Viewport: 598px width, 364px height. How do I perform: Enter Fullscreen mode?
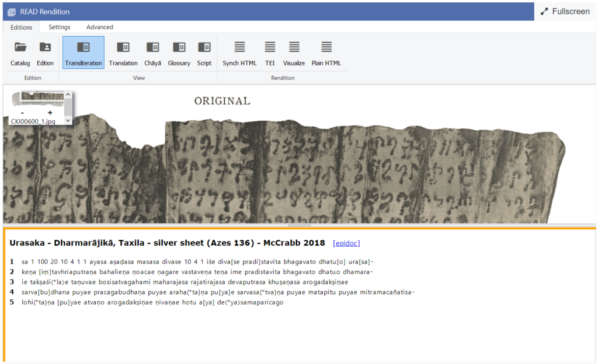click(565, 12)
